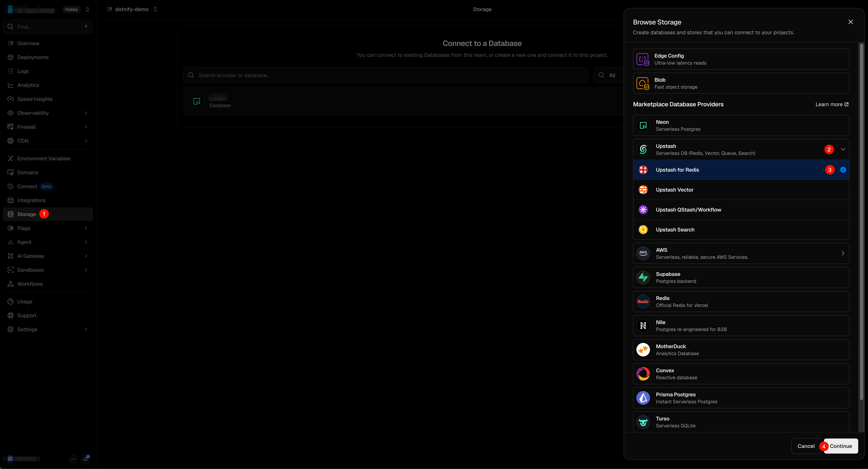Click the Continue button
This screenshot has height=469, width=868.
pyautogui.click(x=841, y=446)
